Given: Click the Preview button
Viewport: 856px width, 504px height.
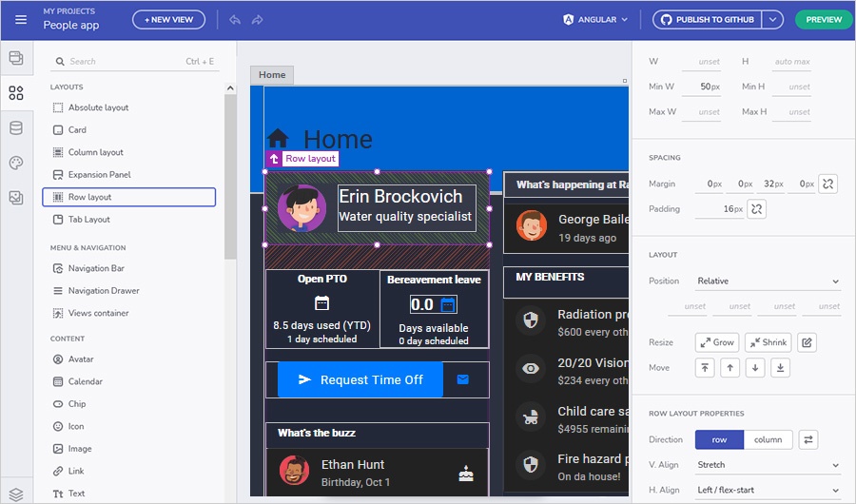Looking at the screenshot, I should click(x=823, y=19).
